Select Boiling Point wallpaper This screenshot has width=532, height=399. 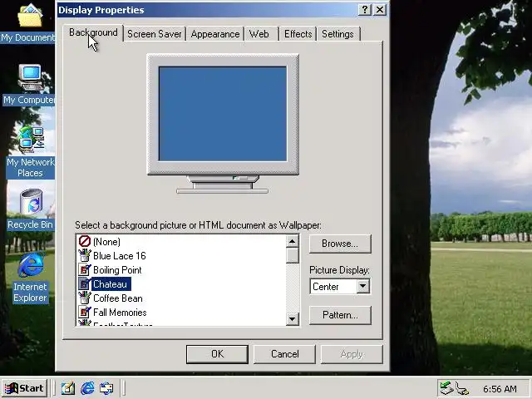coord(117,270)
